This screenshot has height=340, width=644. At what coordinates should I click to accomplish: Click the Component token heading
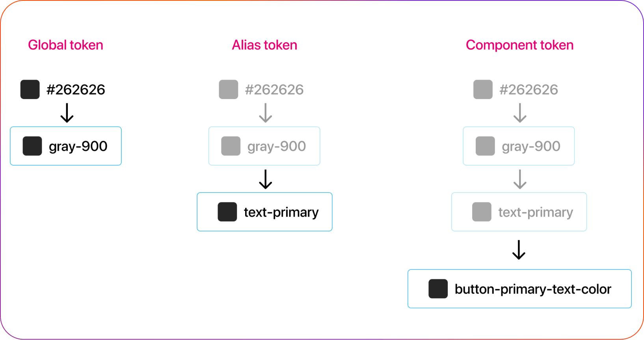click(519, 45)
